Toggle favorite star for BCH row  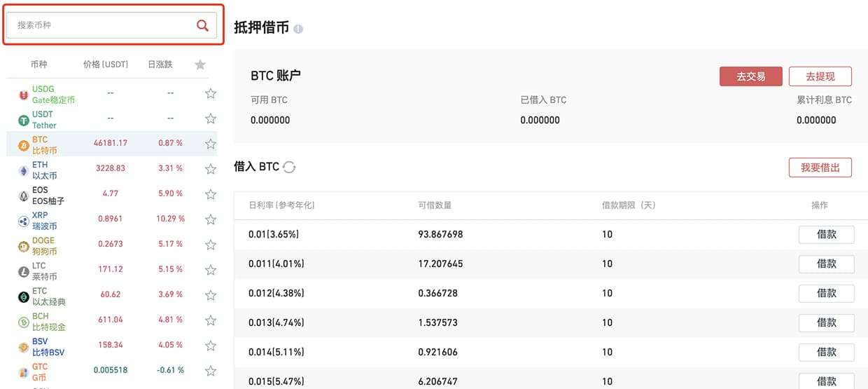(x=211, y=320)
